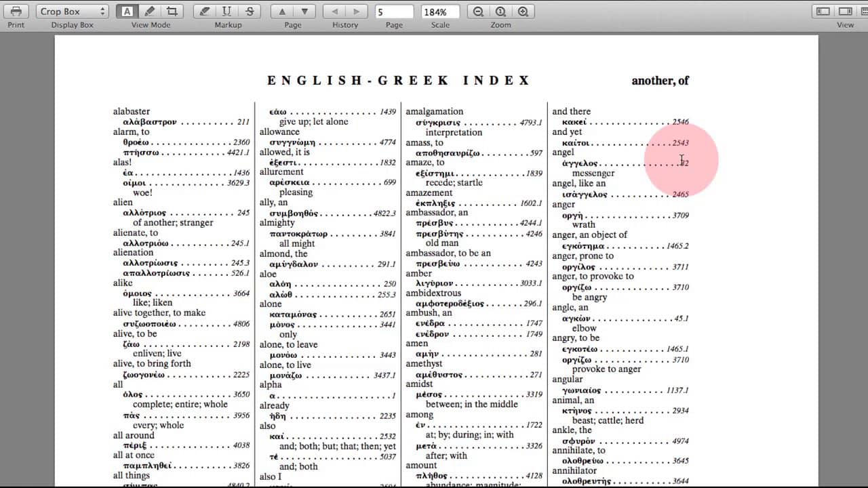The image size is (868, 488).
Task: Toggle the left sidebar view
Action: 823,12
